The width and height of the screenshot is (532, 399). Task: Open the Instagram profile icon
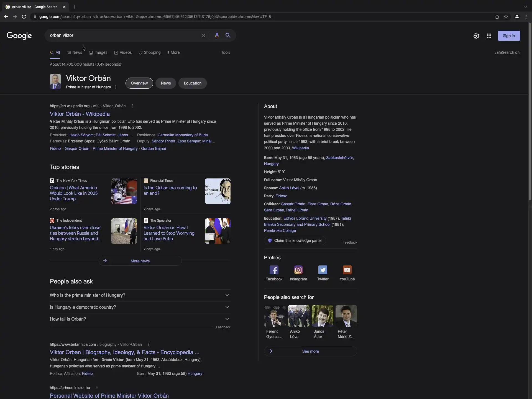click(x=298, y=270)
